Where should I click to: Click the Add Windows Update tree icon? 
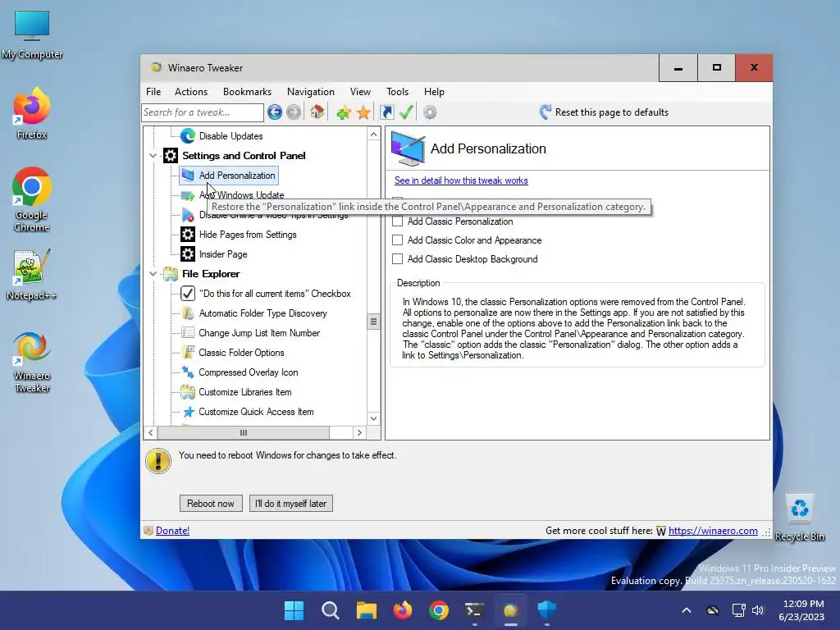[x=188, y=195]
